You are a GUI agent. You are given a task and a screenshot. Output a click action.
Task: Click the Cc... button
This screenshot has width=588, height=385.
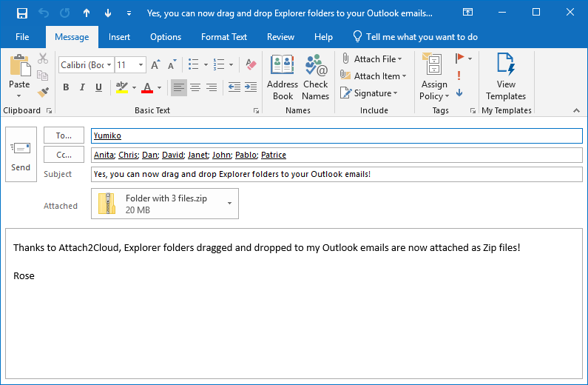(64, 155)
